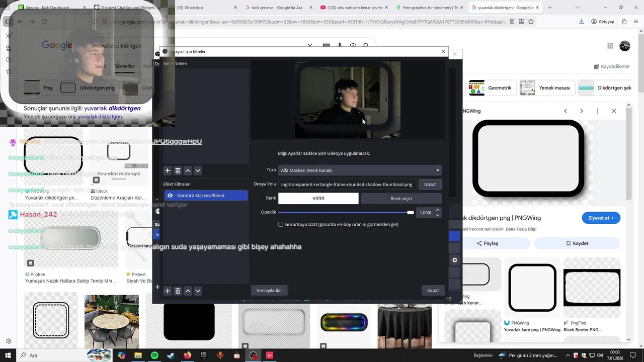Click the Opaklık value field 1,0000
Image resolution: width=644 pixels, height=362 pixels.
[425, 213]
